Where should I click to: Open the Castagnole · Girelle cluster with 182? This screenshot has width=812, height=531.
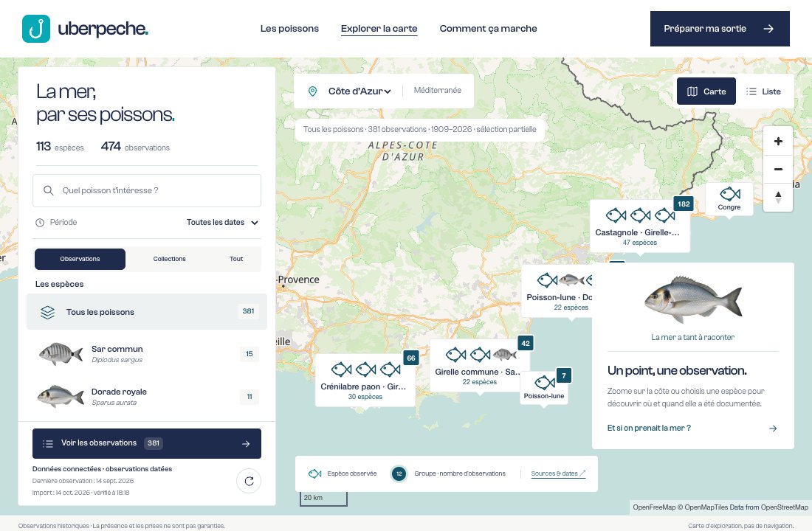coord(640,226)
